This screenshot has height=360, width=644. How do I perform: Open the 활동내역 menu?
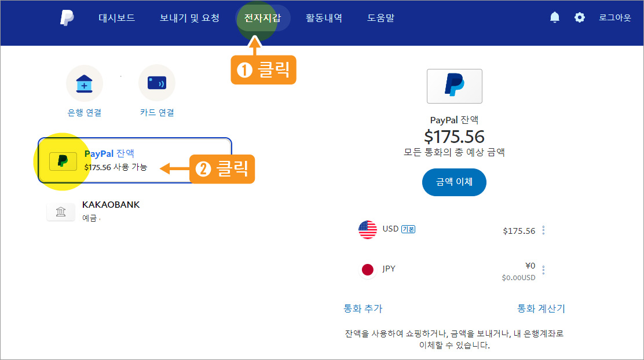pos(324,18)
